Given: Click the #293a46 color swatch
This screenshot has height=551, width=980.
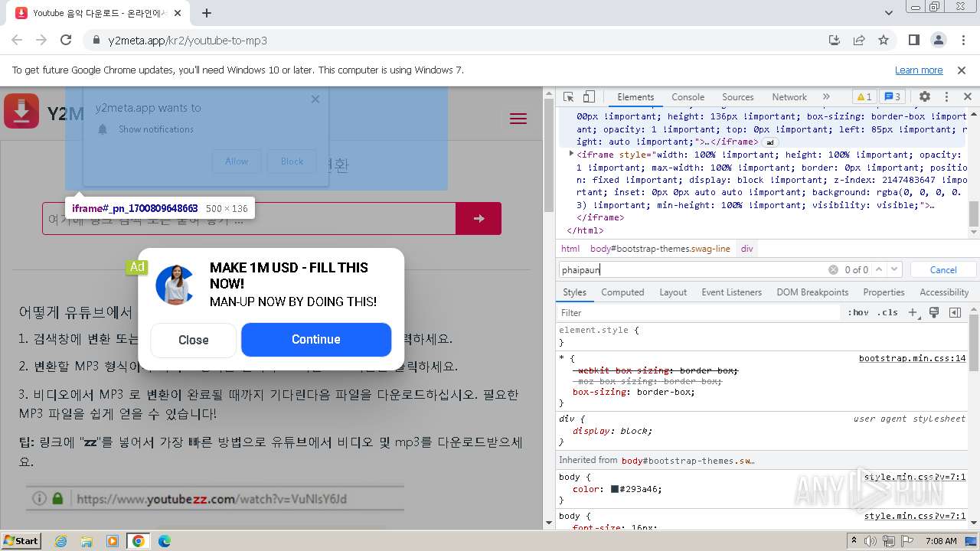Looking at the screenshot, I should pyautogui.click(x=615, y=489).
